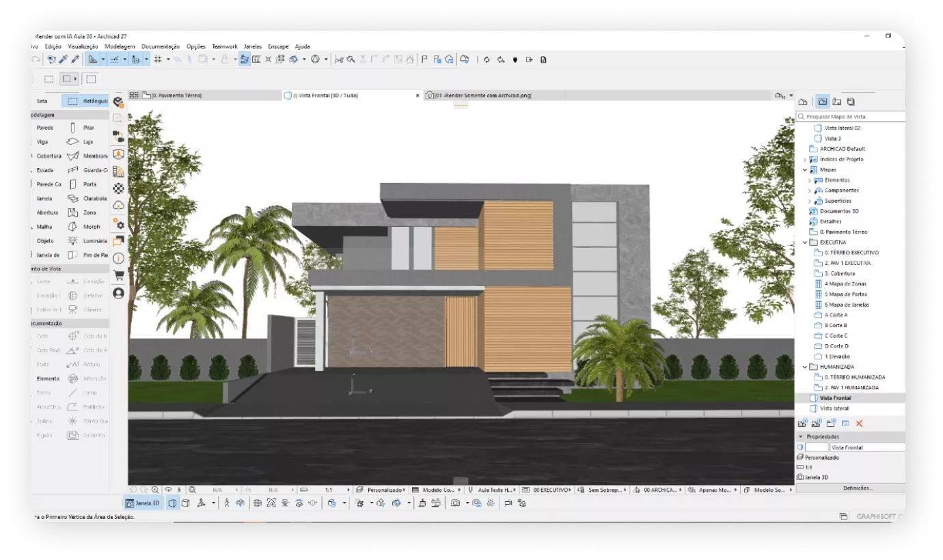Select the Luminária lamp tool
This screenshot has width=943, height=560.
pos(94,241)
